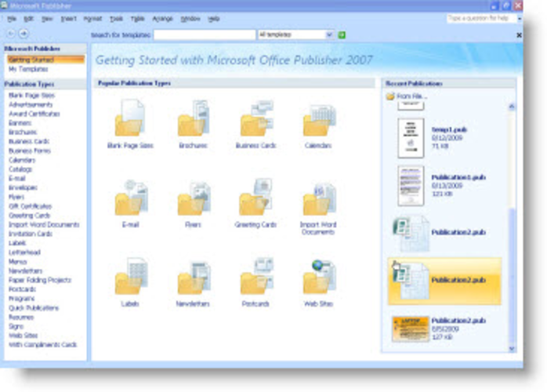This screenshot has height=392, width=547.
Task: Open the View menu
Action: coord(47,19)
